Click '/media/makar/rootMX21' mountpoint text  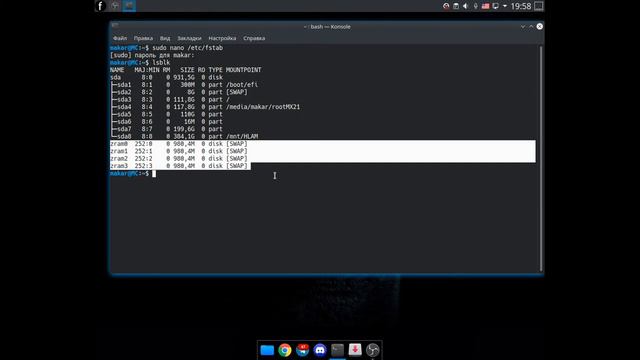point(263,107)
